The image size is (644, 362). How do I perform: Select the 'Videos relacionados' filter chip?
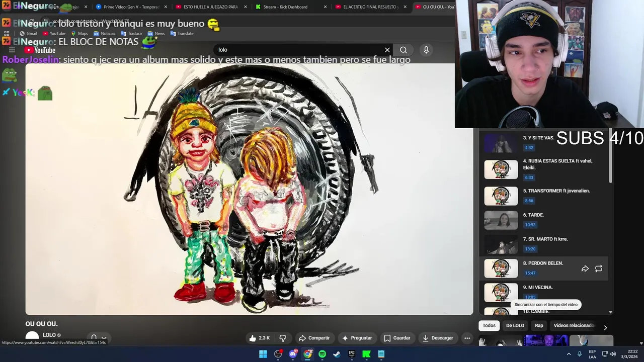(574, 326)
